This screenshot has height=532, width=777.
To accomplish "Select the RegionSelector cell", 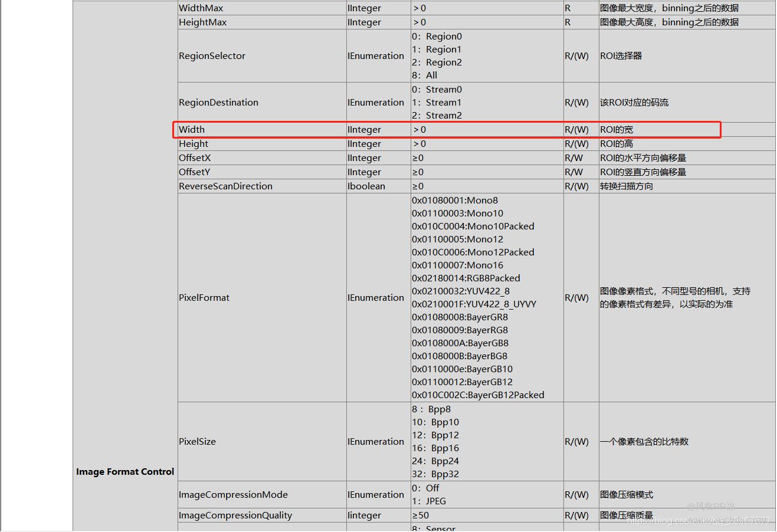I will 212,56.
